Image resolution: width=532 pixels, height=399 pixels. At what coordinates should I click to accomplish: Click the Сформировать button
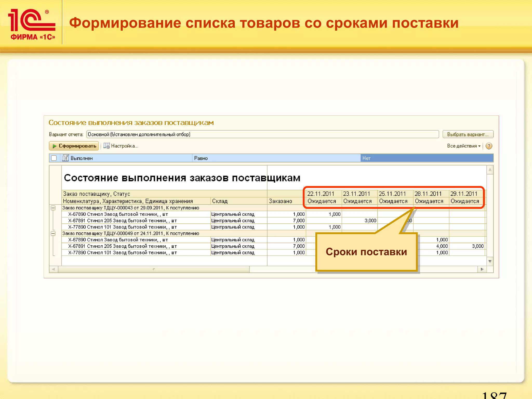(x=74, y=146)
